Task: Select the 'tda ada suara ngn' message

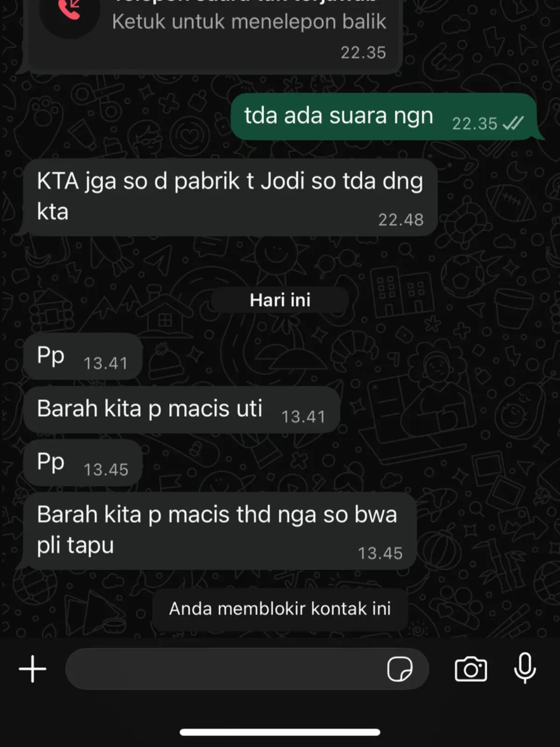Action: 385,117
